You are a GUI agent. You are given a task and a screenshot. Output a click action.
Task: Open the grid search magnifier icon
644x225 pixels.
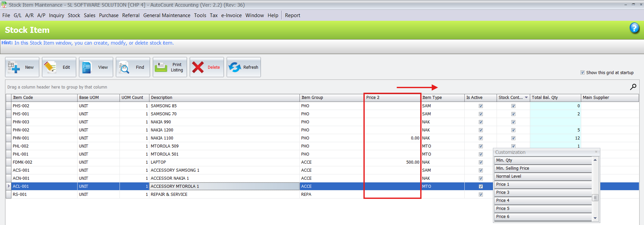pyautogui.click(x=633, y=87)
